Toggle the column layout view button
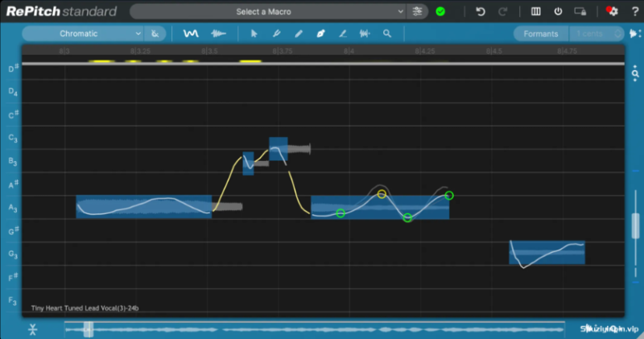Screen dimensions: 644x339 (x=536, y=11)
